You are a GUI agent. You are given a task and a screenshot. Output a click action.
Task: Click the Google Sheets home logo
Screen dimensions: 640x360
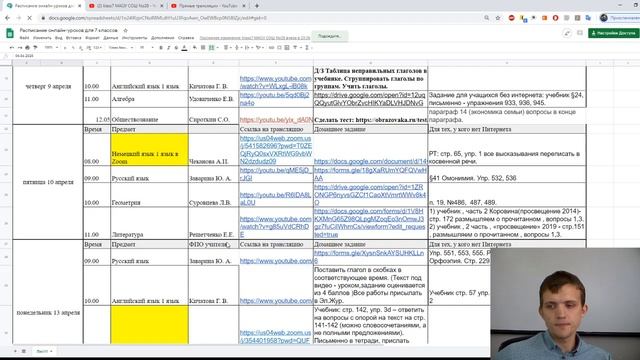click(x=10, y=33)
